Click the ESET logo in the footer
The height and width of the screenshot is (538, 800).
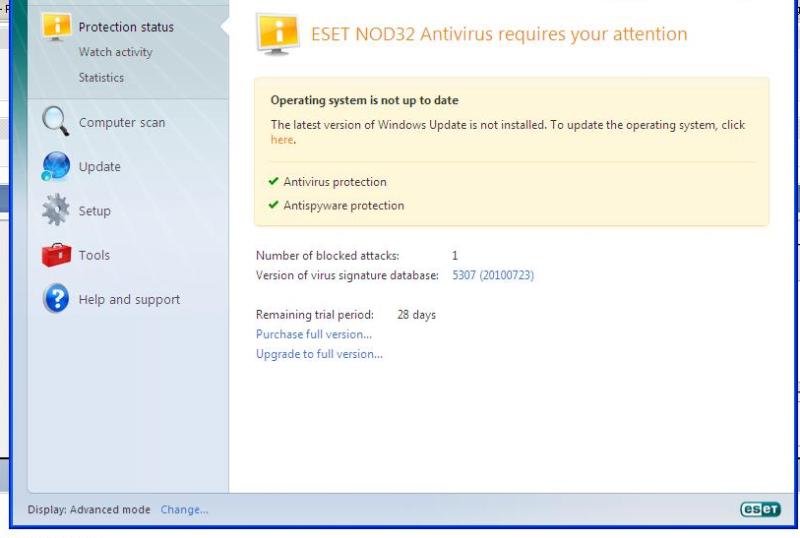coord(760,509)
